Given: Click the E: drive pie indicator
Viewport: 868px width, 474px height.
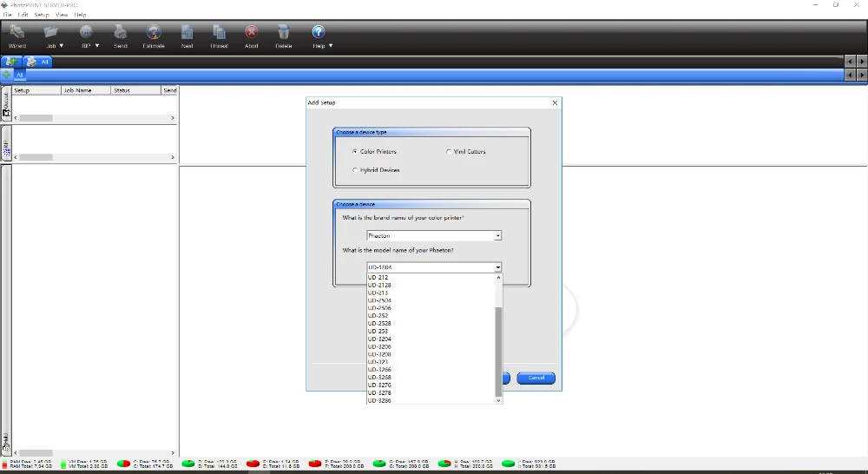Looking at the screenshot, I should (x=253, y=464).
